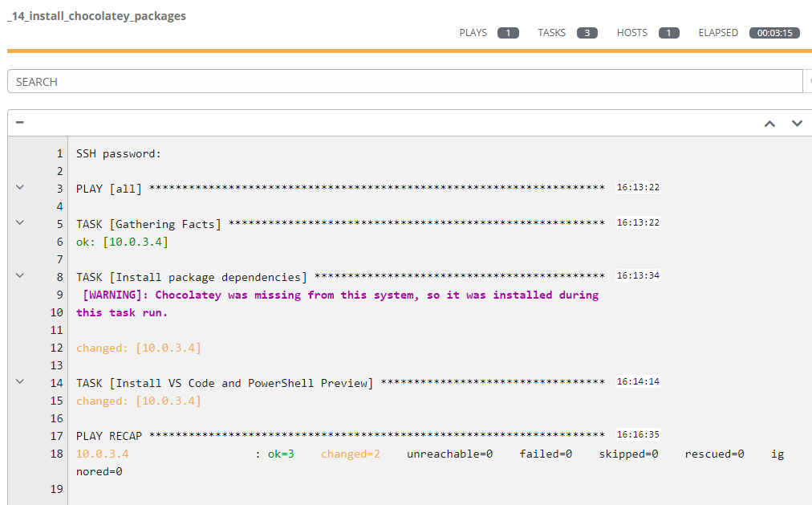Jump to bottom with down chevron
The height and width of the screenshot is (505, 812).
point(797,124)
